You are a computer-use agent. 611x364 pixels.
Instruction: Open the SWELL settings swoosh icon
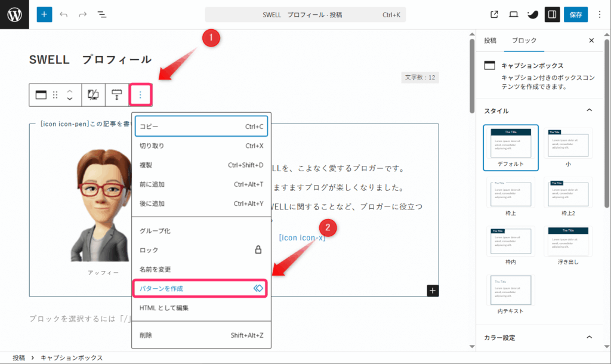533,14
